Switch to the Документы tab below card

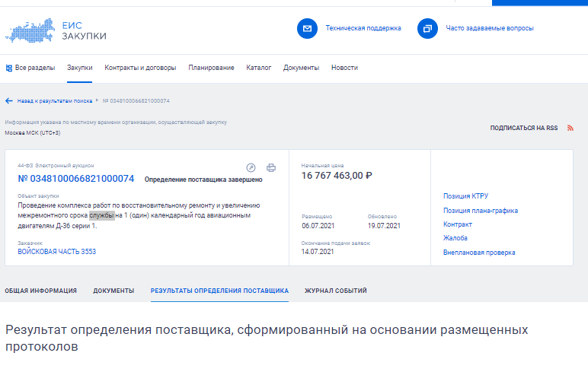tap(113, 291)
